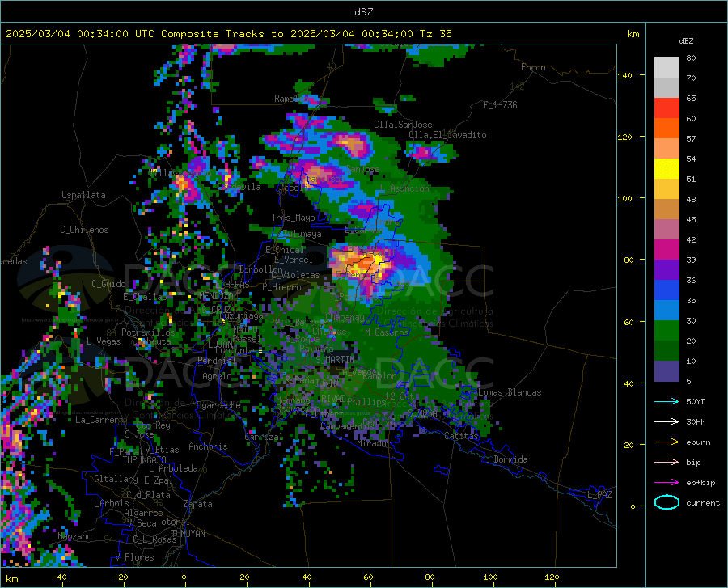
Task: Click the TUNUYAN town label
Action: click(188, 534)
